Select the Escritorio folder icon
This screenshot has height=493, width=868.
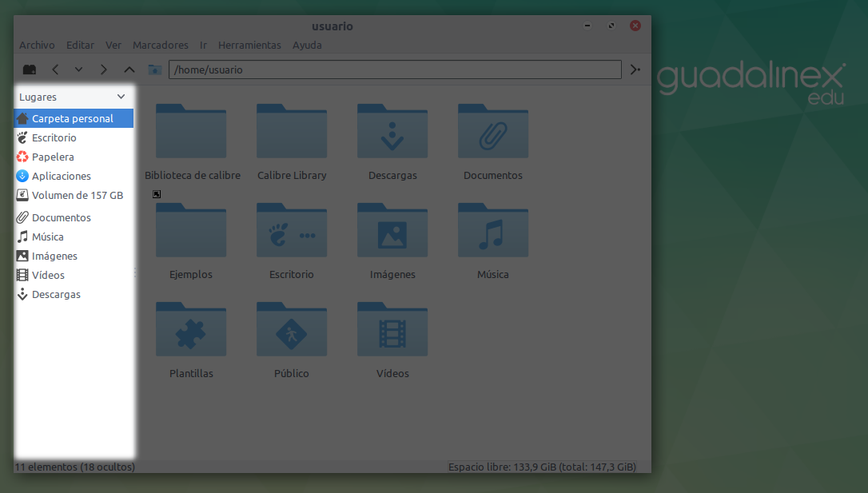pos(292,230)
